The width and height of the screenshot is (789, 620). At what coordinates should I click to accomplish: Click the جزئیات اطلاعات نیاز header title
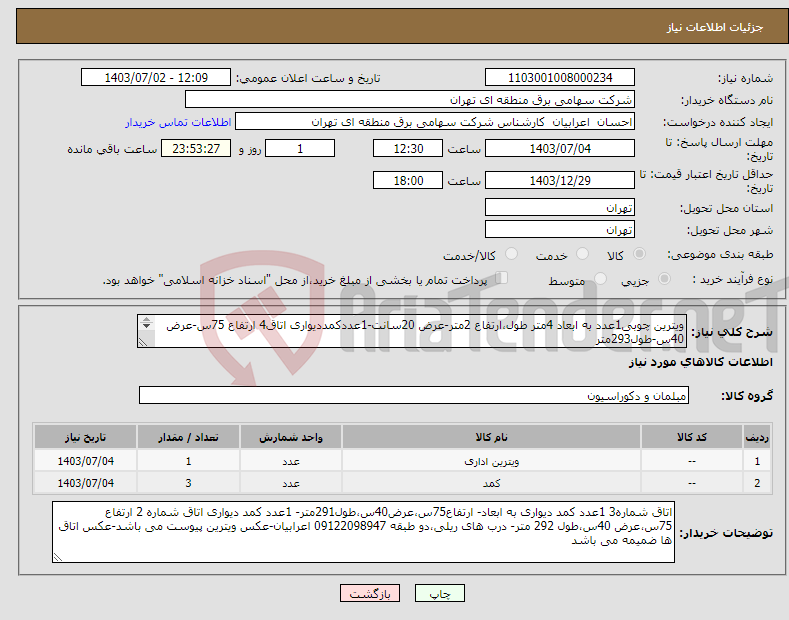(715, 27)
